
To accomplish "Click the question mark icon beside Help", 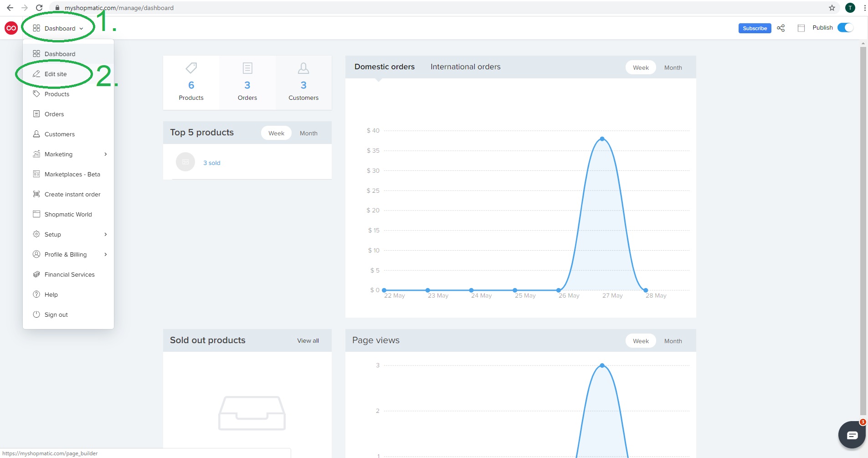I will coord(36,294).
